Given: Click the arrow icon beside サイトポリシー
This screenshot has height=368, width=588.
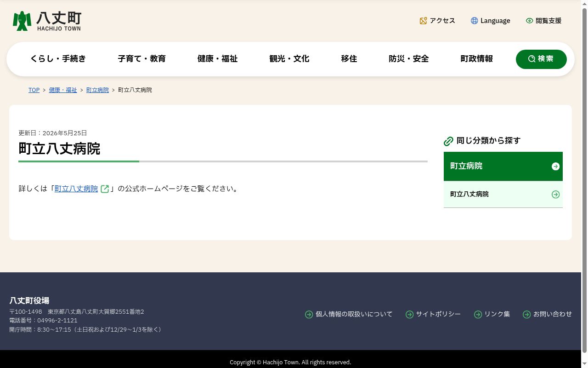Looking at the screenshot, I should (x=409, y=315).
